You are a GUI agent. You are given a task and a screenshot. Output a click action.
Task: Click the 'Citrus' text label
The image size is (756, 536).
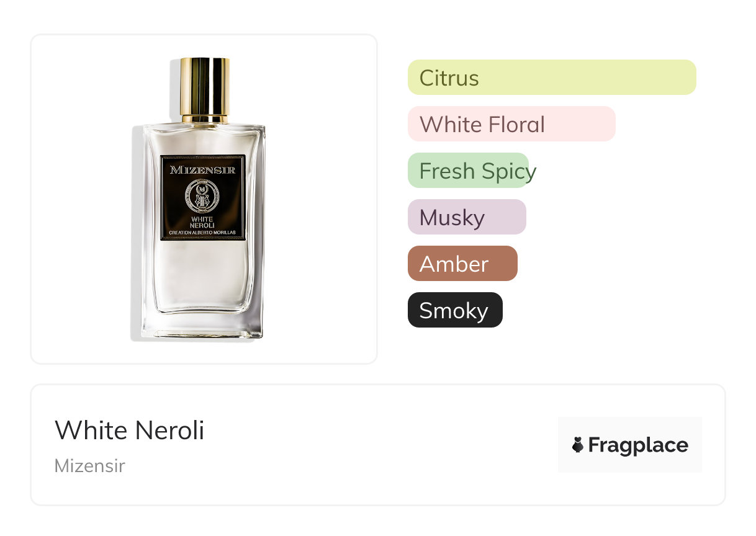(x=449, y=78)
